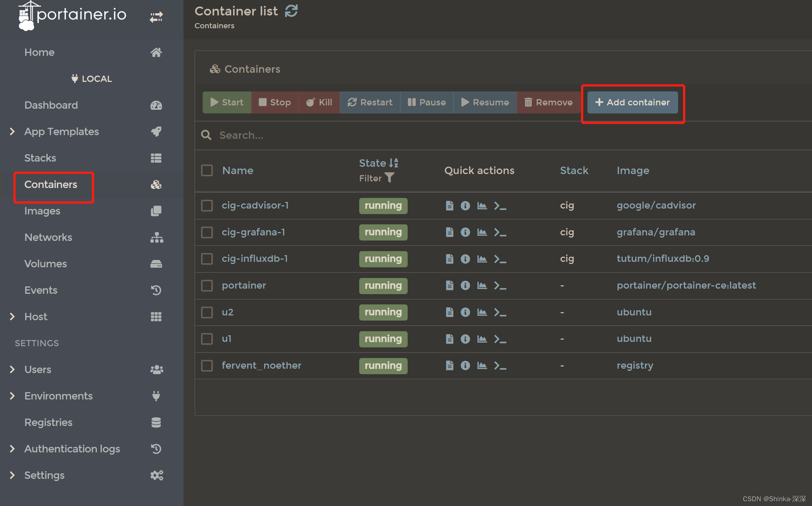812x506 pixels.
Task: Open stats icon for u1 container
Action: tap(482, 339)
